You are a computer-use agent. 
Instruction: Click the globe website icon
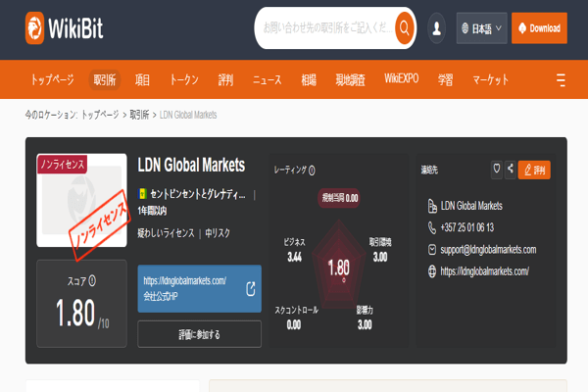pyautogui.click(x=432, y=271)
